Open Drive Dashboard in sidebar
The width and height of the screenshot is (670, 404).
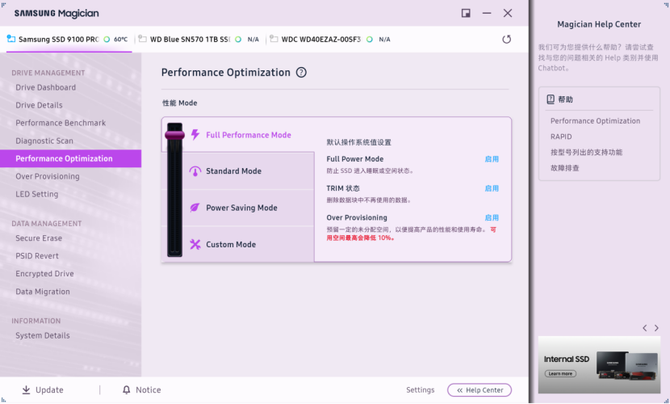click(x=46, y=87)
